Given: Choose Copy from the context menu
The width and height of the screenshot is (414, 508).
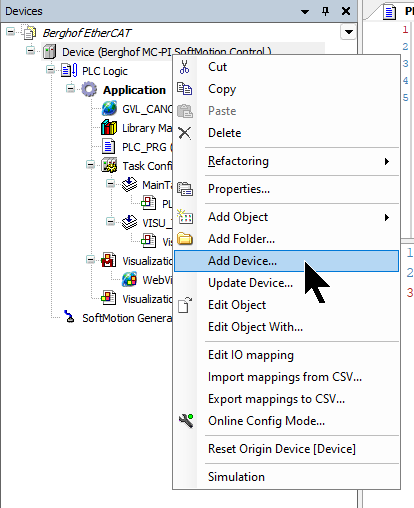Looking at the screenshot, I should [x=287, y=89].
